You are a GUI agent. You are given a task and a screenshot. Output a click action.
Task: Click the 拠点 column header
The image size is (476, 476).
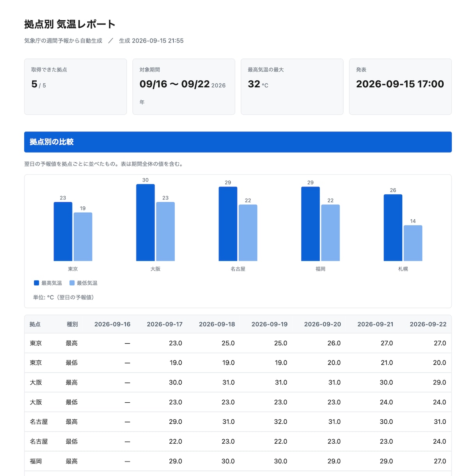(x=35, y=324)
